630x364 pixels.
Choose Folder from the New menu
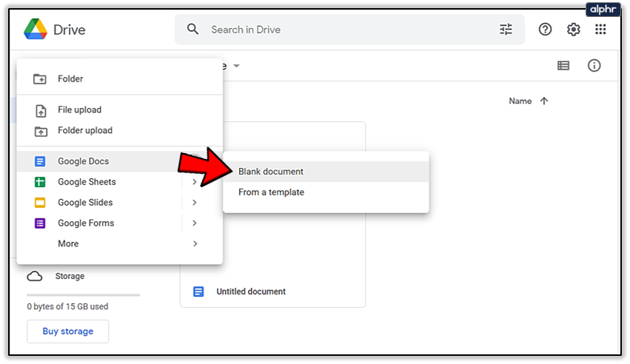120,78
